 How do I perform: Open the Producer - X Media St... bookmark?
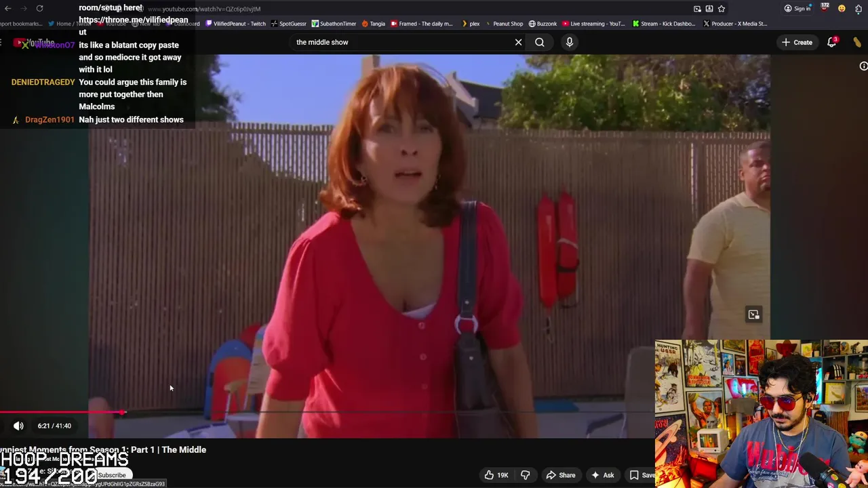pyautogui.click(x=735, y=24)
